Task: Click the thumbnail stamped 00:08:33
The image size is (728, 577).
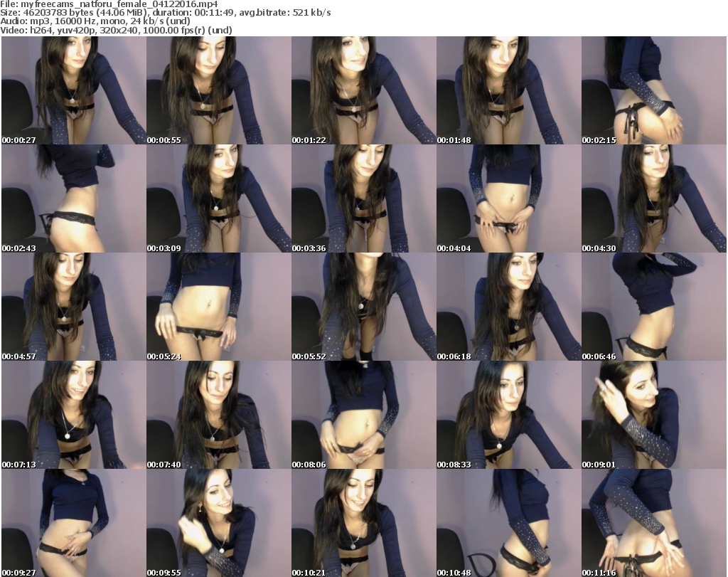Action: pyautogui.click(x=508, y=415)
